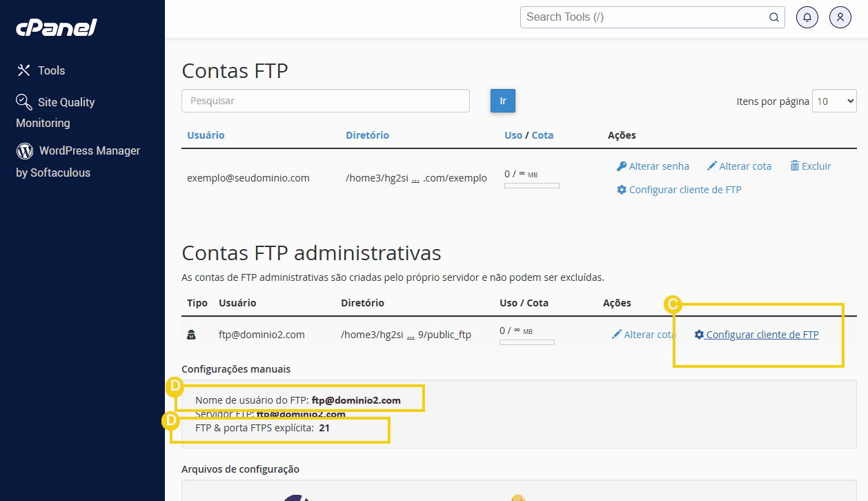868x501 pixels.
Task: Click the pencil icon in exemplo row
Action: point(712,166)
